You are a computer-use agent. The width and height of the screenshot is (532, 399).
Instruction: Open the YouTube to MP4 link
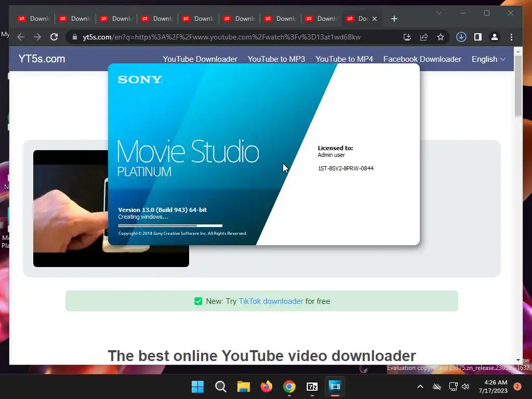(344, 59)
